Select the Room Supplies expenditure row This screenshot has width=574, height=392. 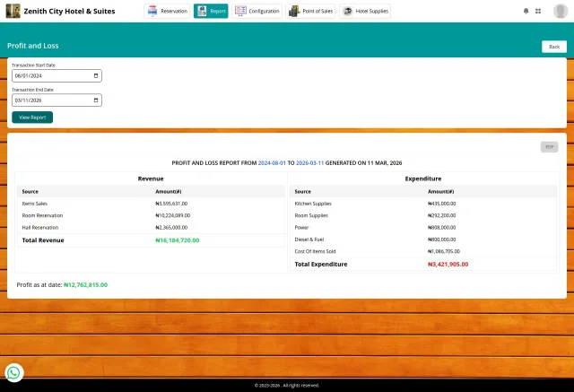click(423, 215)
